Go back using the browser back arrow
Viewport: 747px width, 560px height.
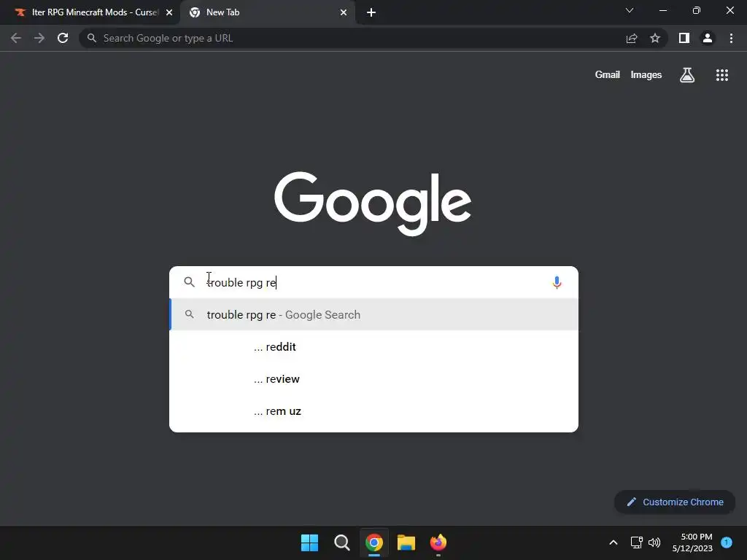16,38
